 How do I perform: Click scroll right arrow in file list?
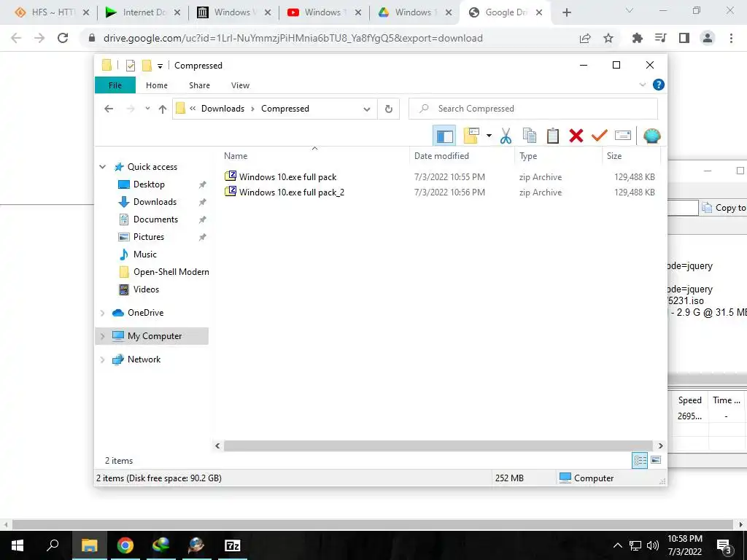pos(661,446)
